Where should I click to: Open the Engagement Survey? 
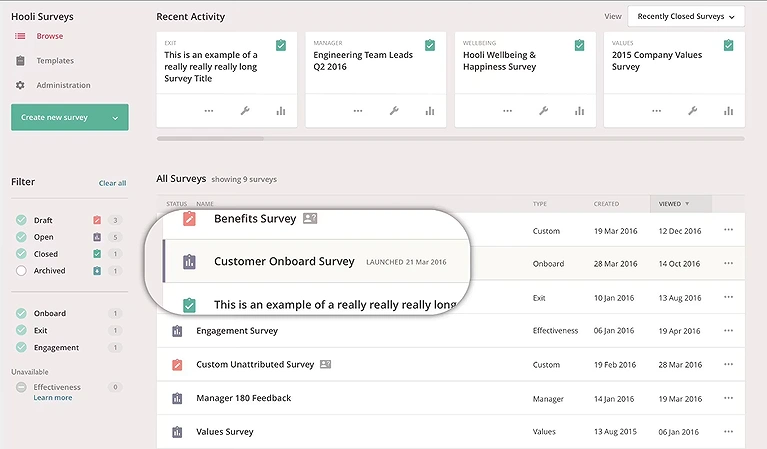click(237, 331)
